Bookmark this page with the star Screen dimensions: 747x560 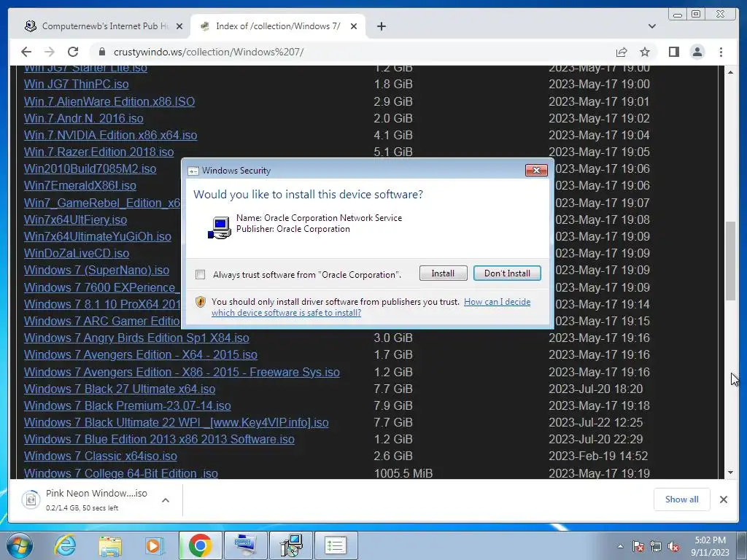(645, 52)
